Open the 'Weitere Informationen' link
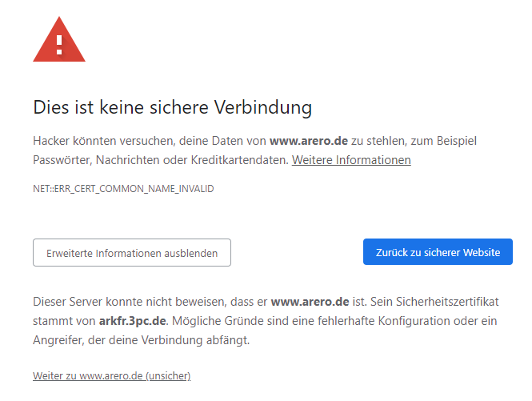The height and width of the screenshot is (401, 532). tap(351, 160)
